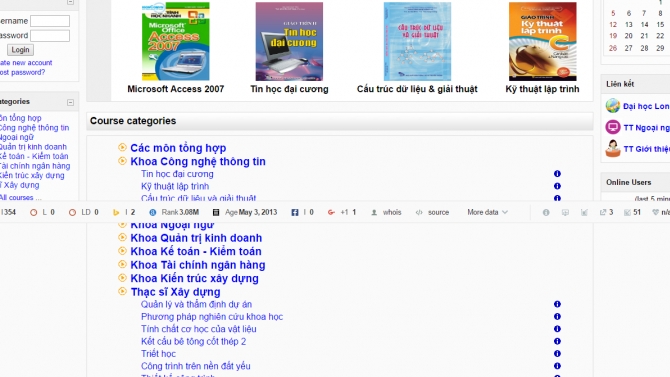Click the external links icon showing 3
670x377 pixels.
click(x=603, y=212)
